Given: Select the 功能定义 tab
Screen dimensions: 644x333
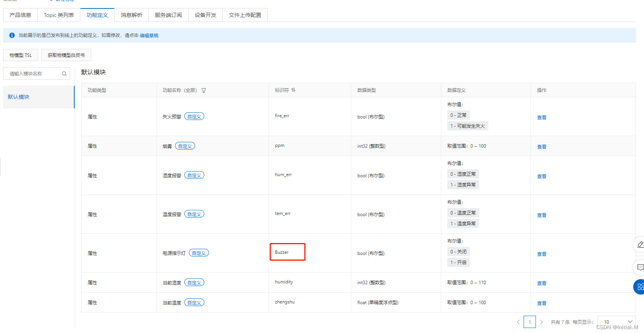Looking at the screenshot, I should (97, 15).
